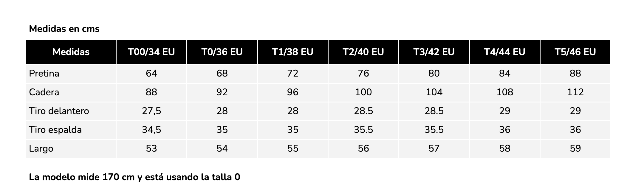The image size is (644, 196).
Task: Click Cadera value 112 for T5/46
Action: 575,92
